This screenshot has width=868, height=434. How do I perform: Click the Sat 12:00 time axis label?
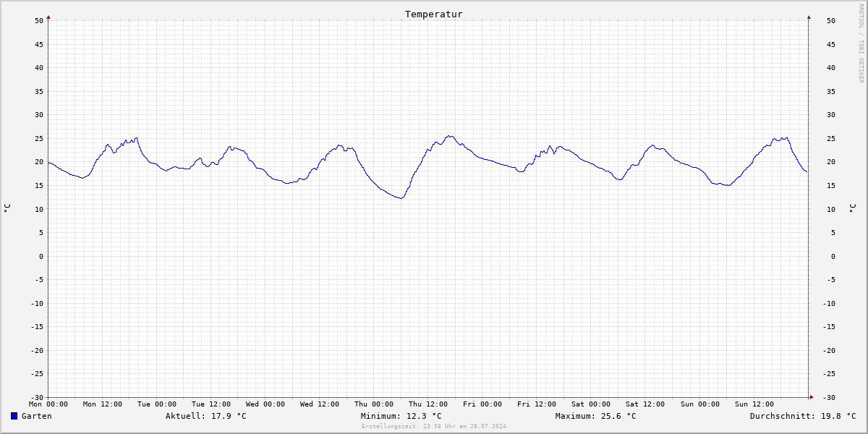point(645,404)
